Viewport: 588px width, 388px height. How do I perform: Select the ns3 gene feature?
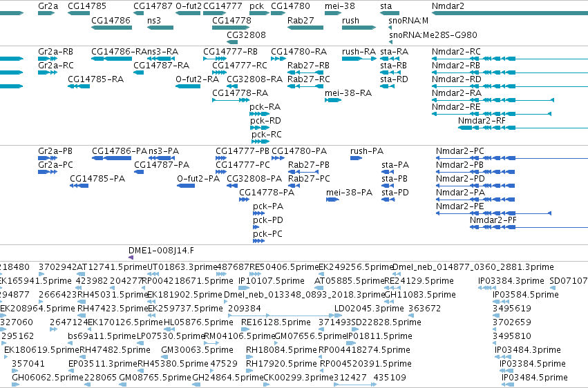(x=160, y=28)
